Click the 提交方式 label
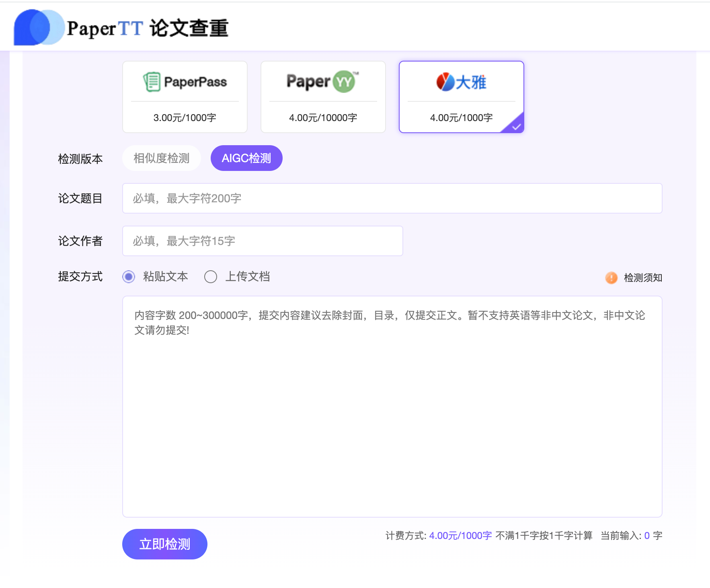This screenshot has height=588, width=710. [80, 276]
